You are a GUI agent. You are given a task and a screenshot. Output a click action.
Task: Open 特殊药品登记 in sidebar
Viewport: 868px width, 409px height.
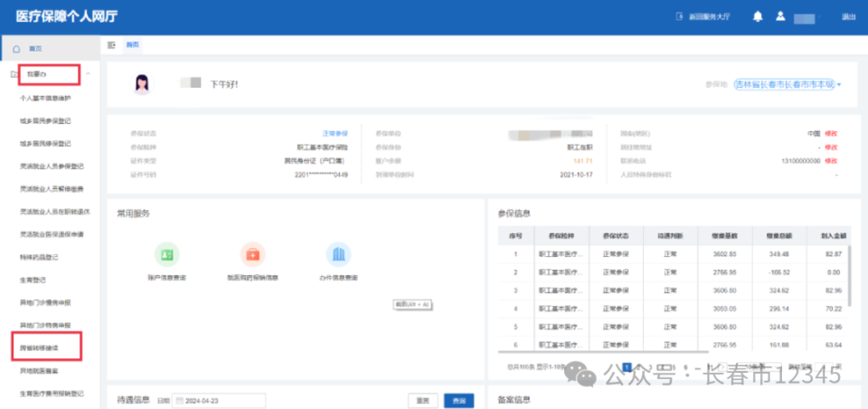(x=39, y=257)
